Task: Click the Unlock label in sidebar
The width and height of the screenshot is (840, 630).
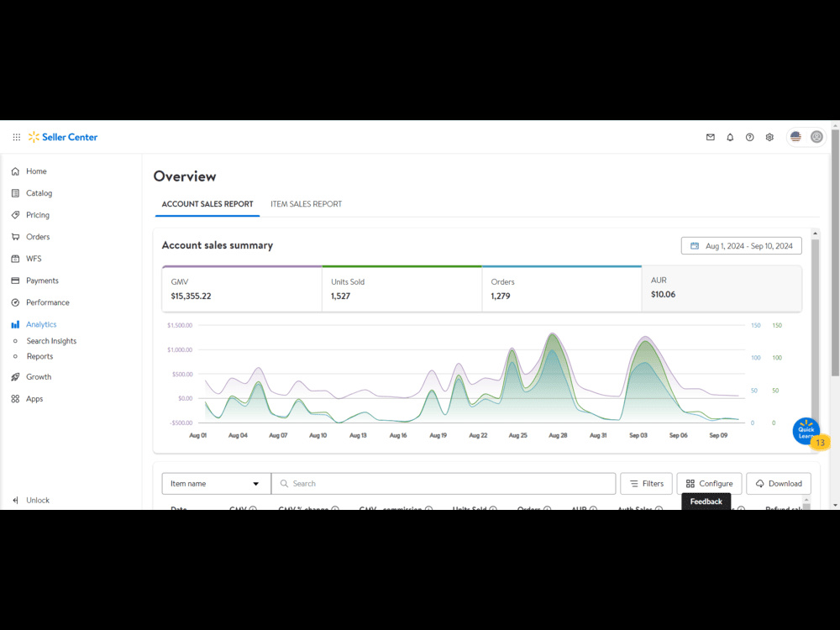Action: click(38, 501)
